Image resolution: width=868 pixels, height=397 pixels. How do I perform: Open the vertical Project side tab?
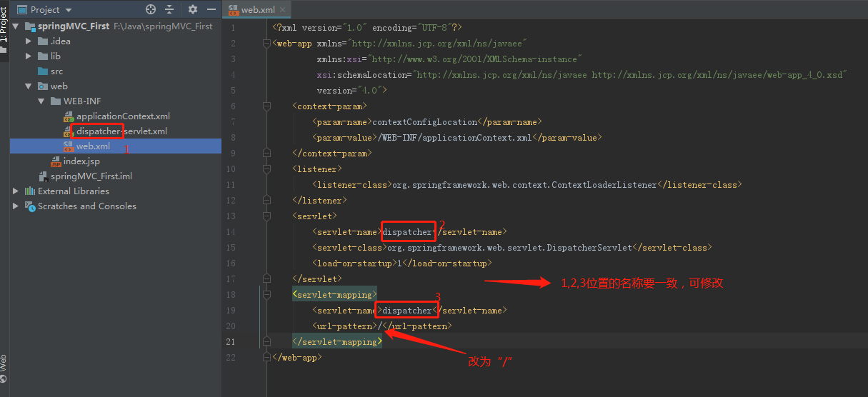tap(4, 29)
